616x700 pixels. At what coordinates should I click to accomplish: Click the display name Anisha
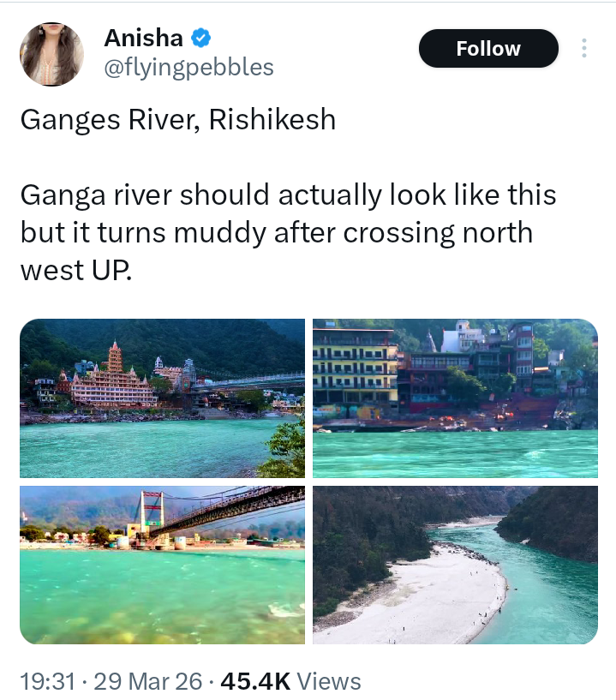pyautogui.click(x=143, y=39)
